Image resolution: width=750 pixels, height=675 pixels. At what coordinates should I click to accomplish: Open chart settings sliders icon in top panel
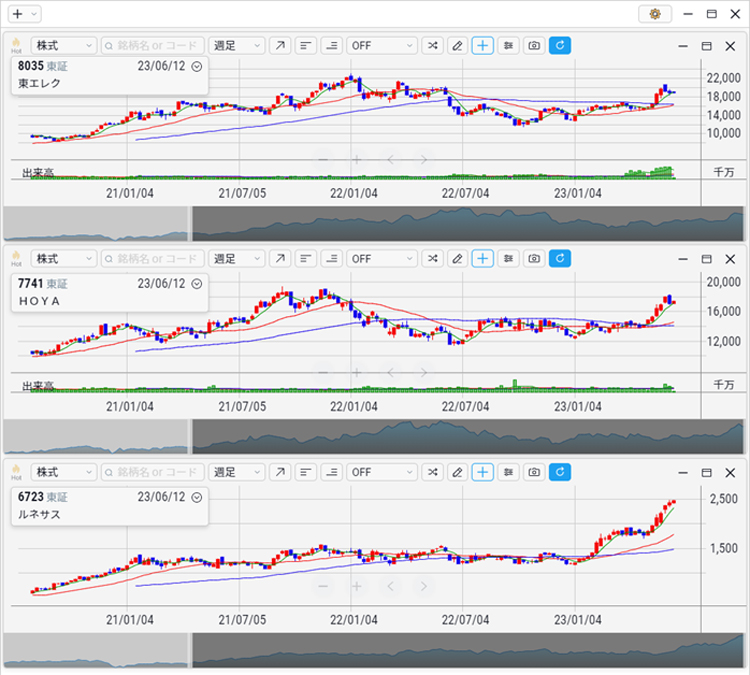(x=509, y=46)
